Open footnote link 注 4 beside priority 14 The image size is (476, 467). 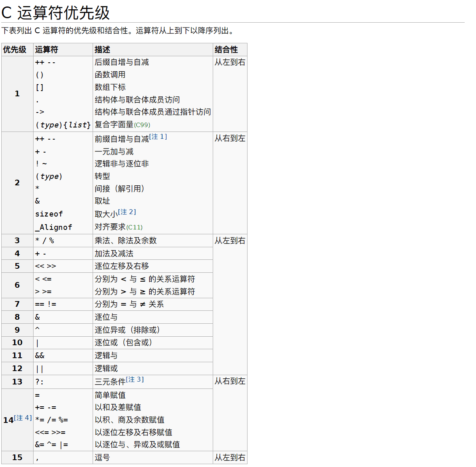[23, 418]
